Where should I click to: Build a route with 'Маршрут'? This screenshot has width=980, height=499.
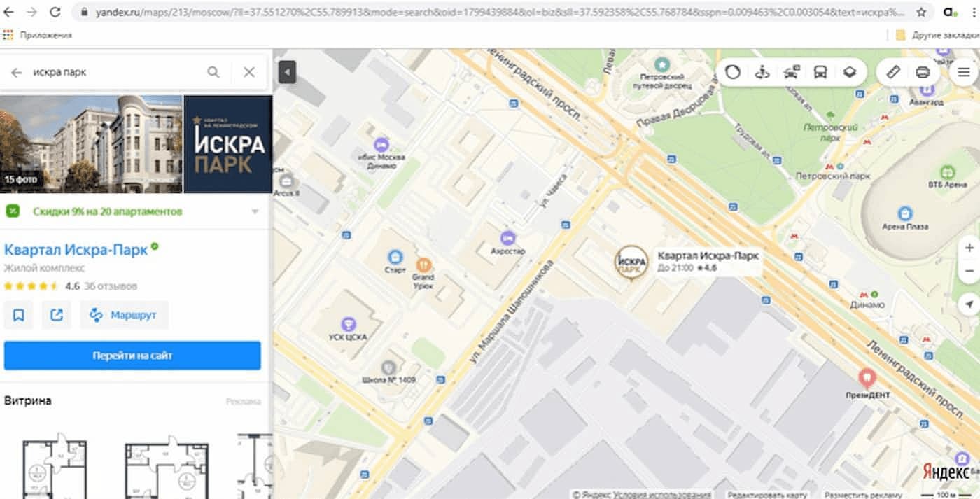click(124, 316)
